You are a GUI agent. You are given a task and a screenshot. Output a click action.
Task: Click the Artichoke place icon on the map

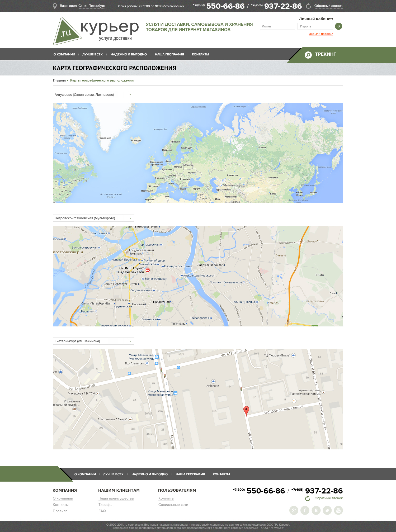coord(213,381)
